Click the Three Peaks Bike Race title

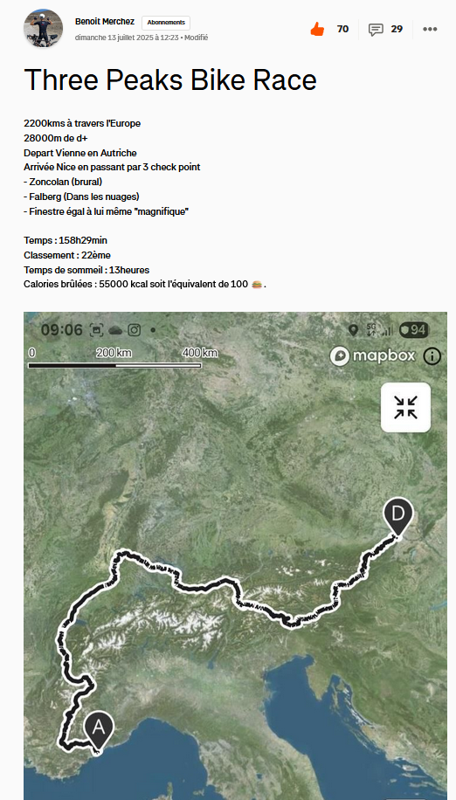click(170, 80)
